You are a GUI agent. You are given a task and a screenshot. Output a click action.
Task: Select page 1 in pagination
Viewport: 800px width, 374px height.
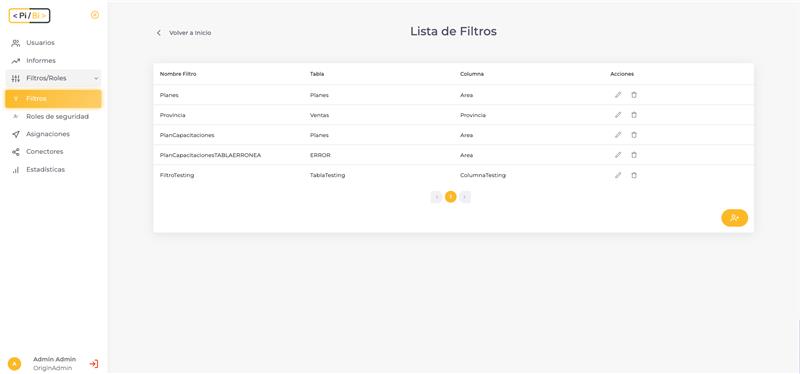pos(451,197)
